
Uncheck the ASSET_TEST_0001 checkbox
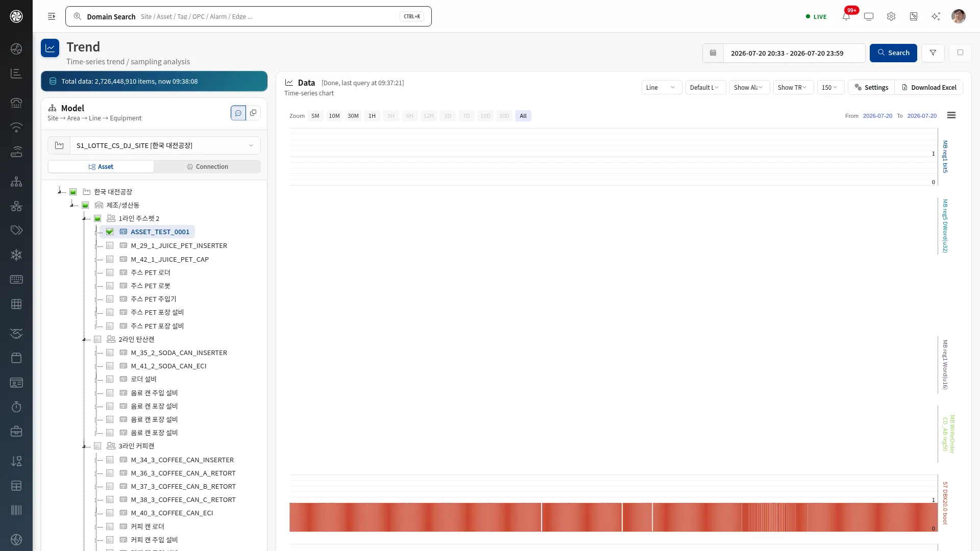pyautogui.click(x=110, y=232)
